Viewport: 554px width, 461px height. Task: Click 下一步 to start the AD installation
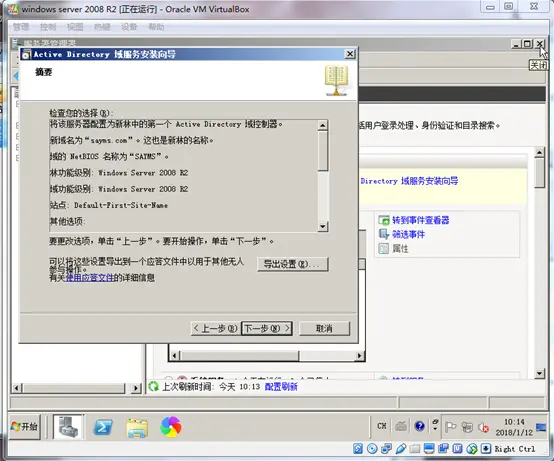(x=267, y=329)
